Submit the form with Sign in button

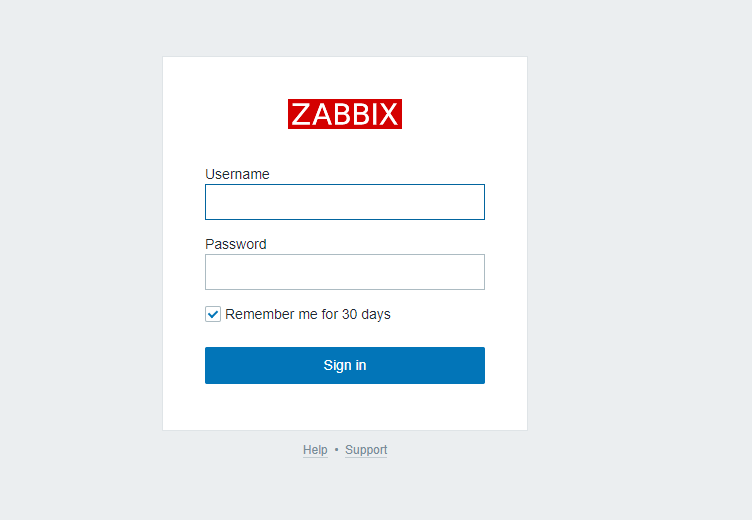[345, 366]
